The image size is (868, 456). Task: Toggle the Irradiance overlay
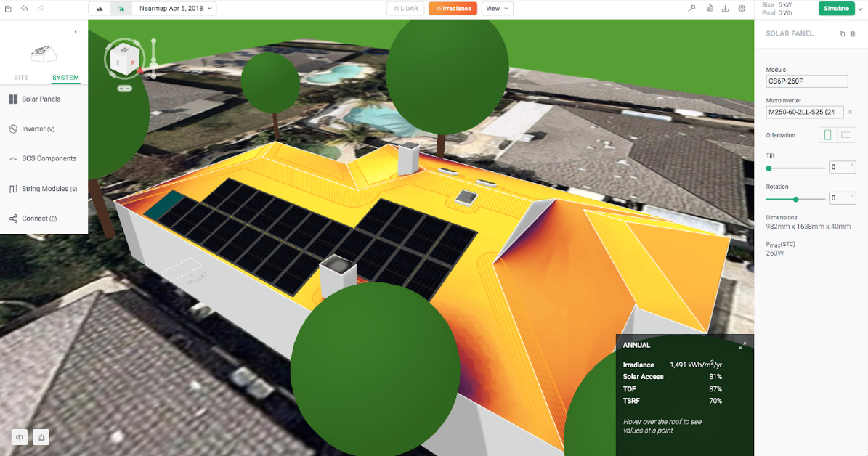[x=453, y=9]
